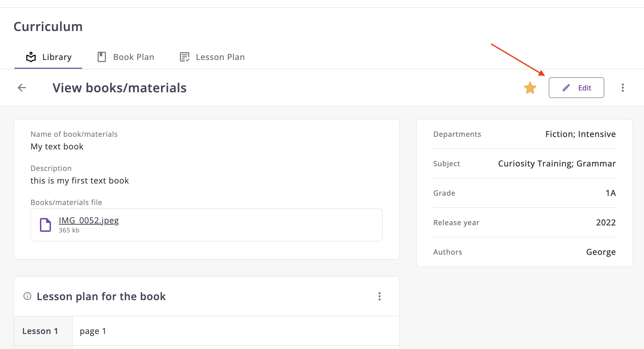
Task: Toggle the gold favorite star
Action: (530, 88)
